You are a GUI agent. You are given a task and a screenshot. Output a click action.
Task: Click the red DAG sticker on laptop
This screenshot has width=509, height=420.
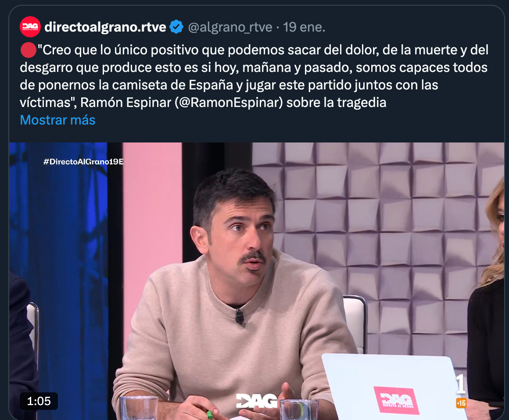pos(396,400)
